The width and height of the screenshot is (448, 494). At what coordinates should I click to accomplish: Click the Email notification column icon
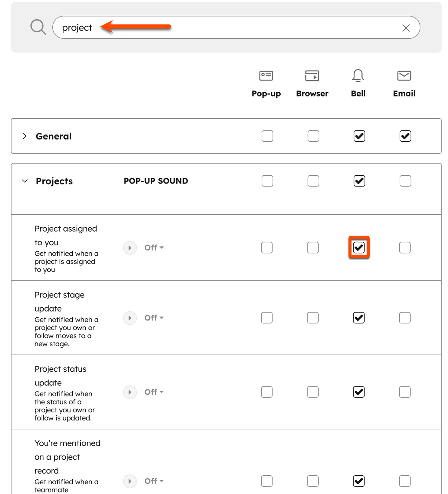click(404, 76)
